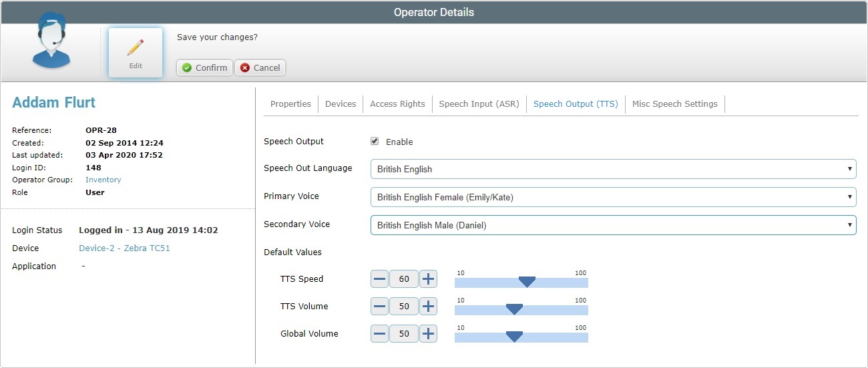Increase TTS Volume with plus button
The width and height of the screenshot is (868, 368).
point(429,306)
